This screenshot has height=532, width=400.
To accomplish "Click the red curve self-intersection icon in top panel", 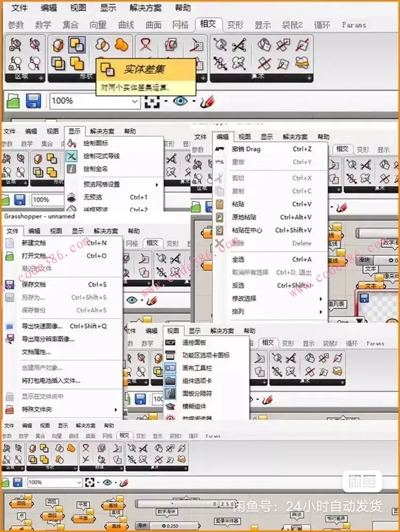I will (x=146, y=45).
